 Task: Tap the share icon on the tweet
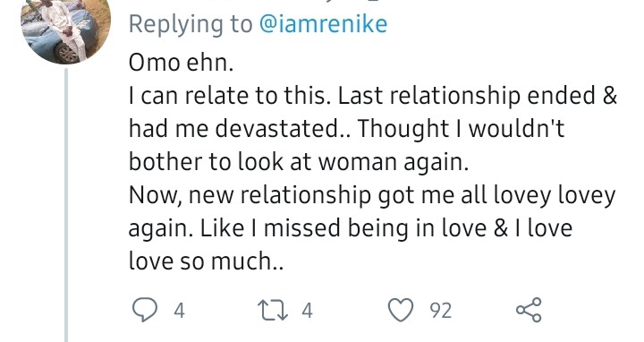coord(529,310)
